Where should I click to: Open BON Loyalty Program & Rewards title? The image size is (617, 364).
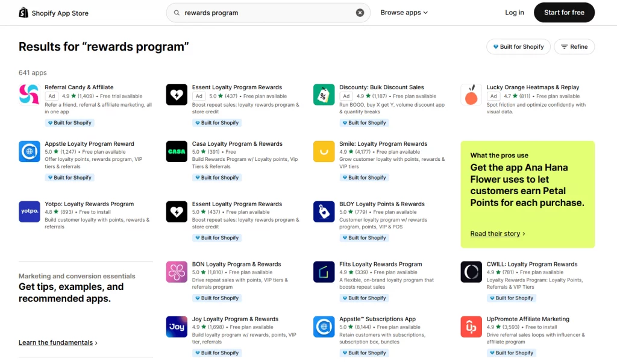point(236,265)
